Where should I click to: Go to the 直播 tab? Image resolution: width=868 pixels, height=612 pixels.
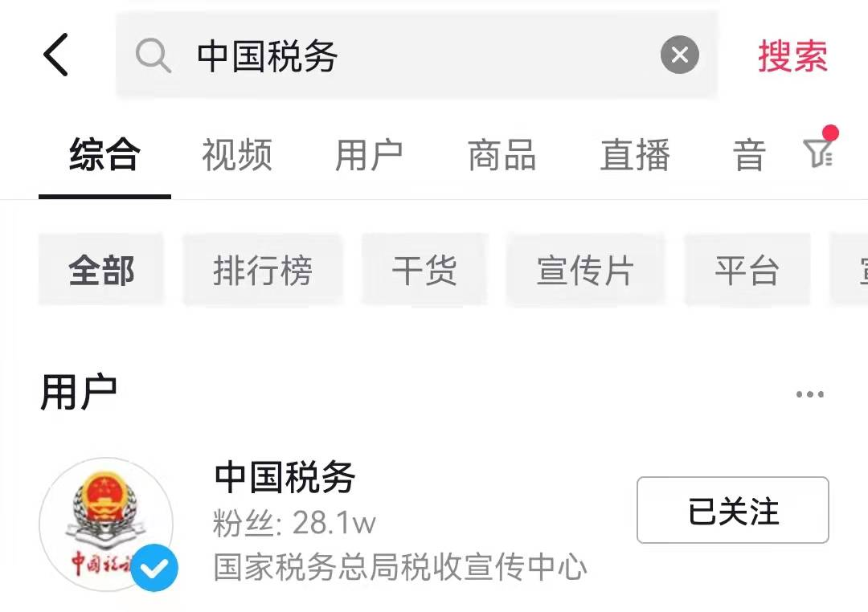[x=635, y=155]
